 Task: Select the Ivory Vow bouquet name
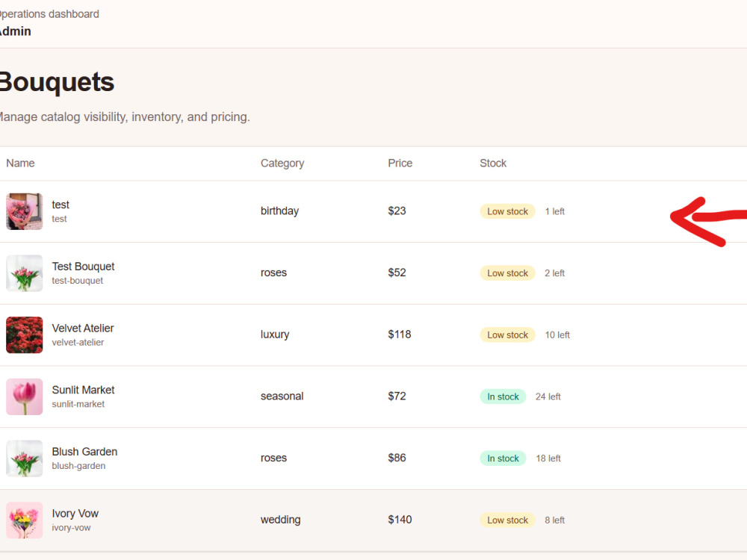(x=75, y=514)
